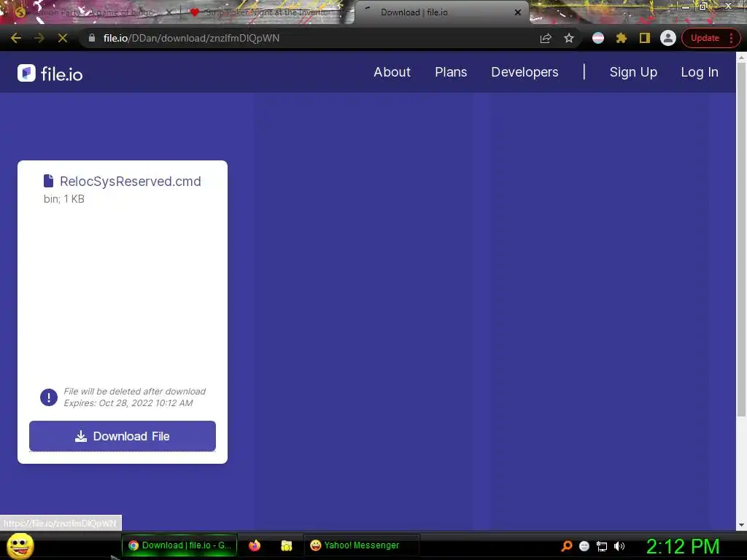This screenshot has height=560, width=747.
Task: Bookmark this page with the star
Action: click(x=569, y=38)
